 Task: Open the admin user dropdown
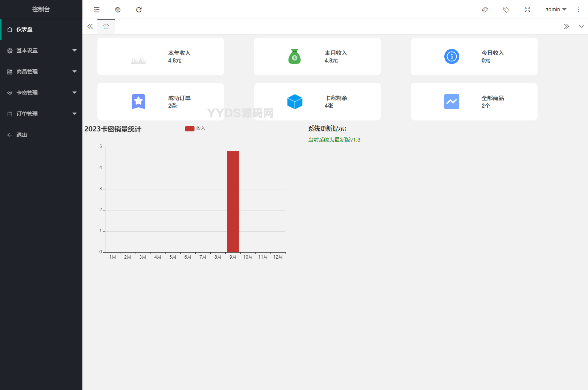[x=556, y=10]
